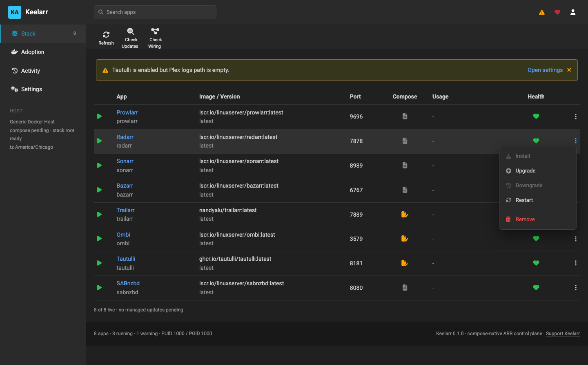Click Prowlarr play status icon
Image resolution: width=588 pixels, height=365 pixels.
point(99,116)
